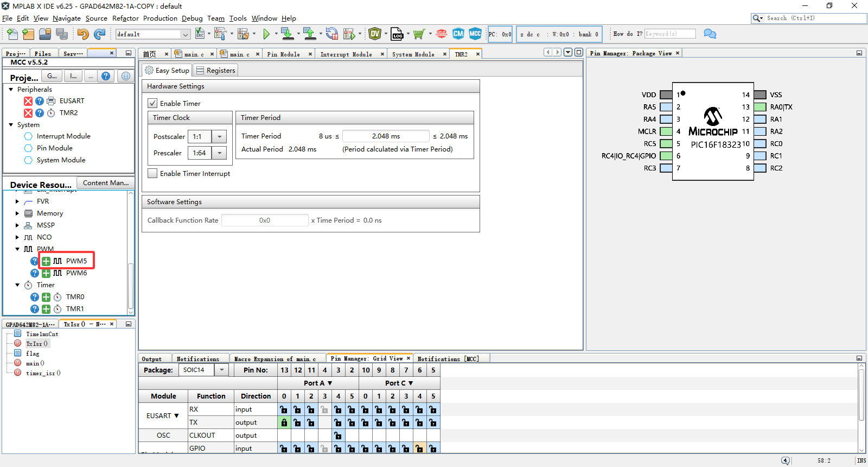The image size is (868, 467).
Task: Click the Redo toolbar icon
Action: [x=99, y=34]
